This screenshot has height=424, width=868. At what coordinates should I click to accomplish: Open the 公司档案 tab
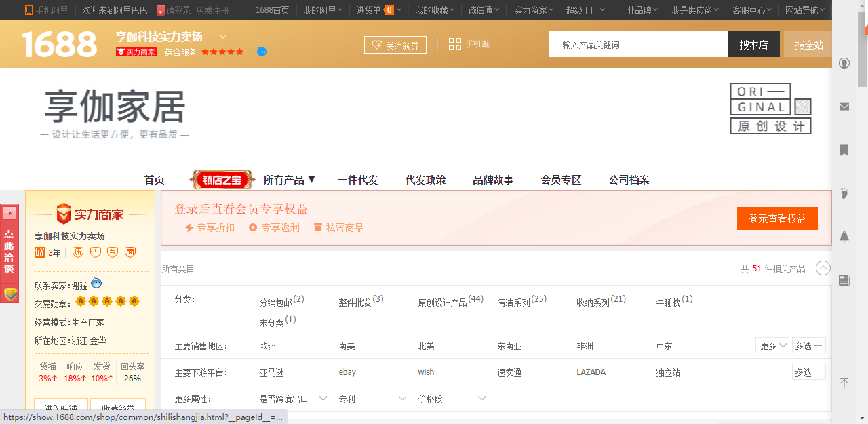(629, 180)
